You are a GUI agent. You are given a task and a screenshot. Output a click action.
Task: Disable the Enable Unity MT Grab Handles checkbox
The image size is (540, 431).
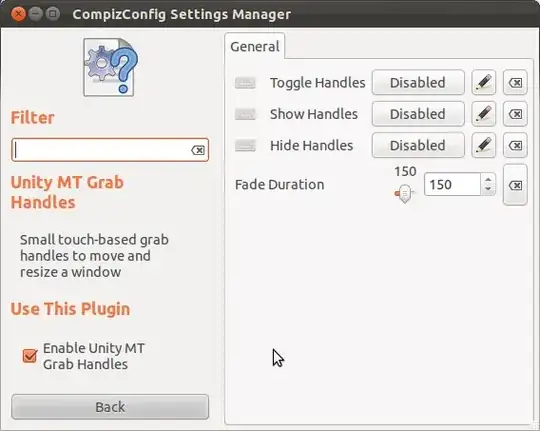pos(30,356)
